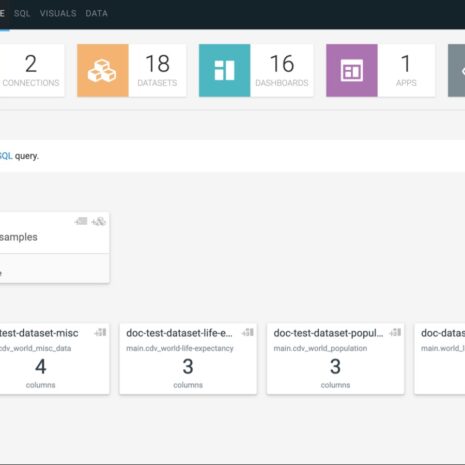
Task: Select cdv_world_misc_data table name
Action: 35,348
